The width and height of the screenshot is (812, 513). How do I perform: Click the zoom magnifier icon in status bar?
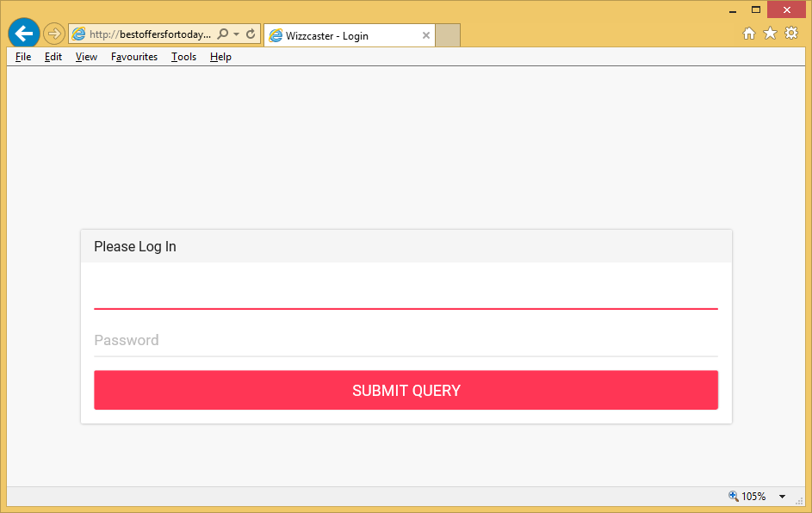(x=734, y=496)
